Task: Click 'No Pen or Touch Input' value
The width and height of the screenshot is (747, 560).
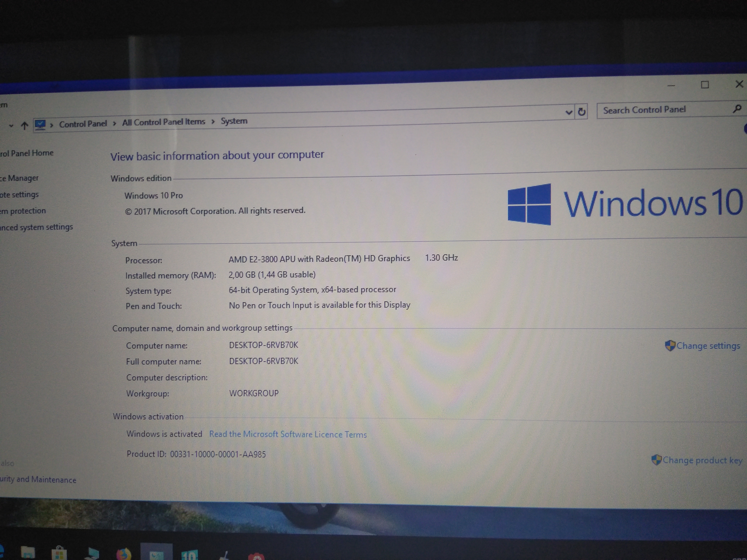Action: pyautogui.click(x=319, y=305)
